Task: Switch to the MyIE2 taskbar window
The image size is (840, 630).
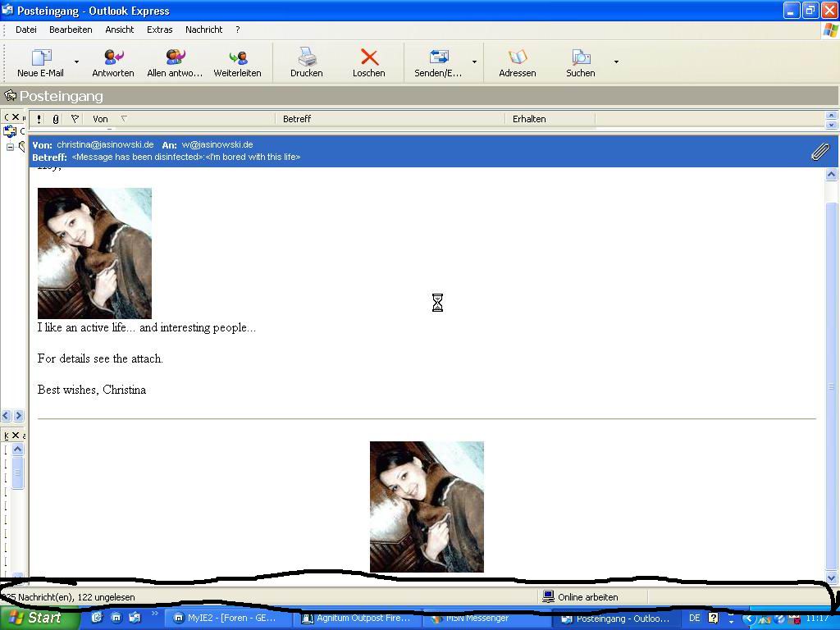Action: (227, 619)
